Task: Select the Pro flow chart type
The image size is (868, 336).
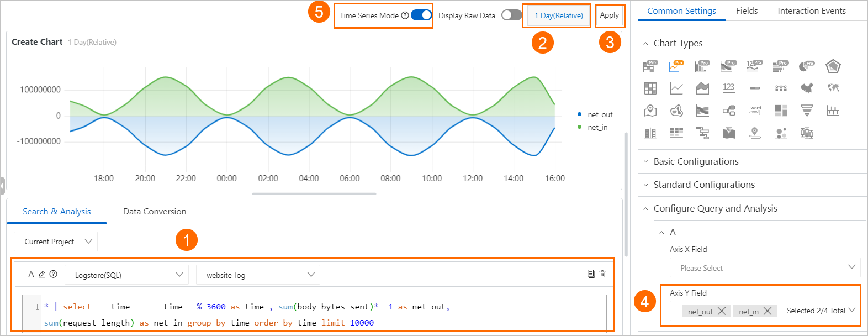Action: tap(728, 67)
